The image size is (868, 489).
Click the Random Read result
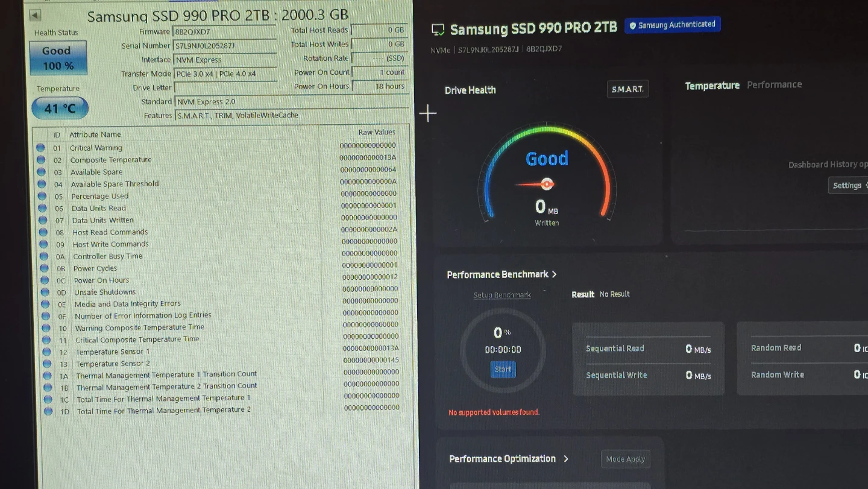809,348
